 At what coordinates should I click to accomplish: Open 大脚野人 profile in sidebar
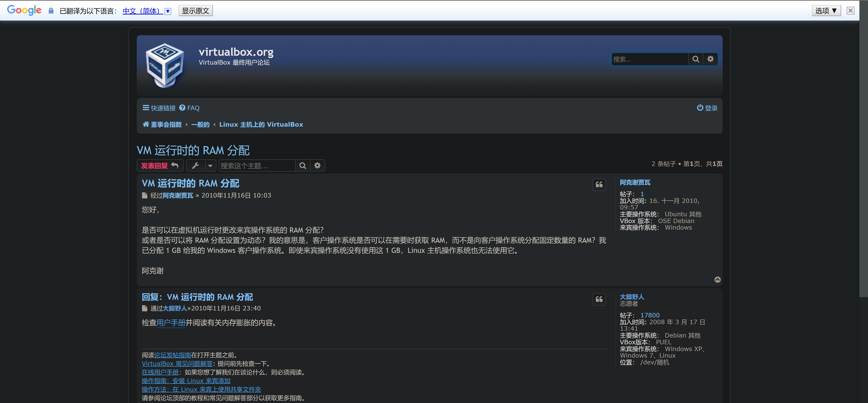pyautogui.click(x=632, y=297)
